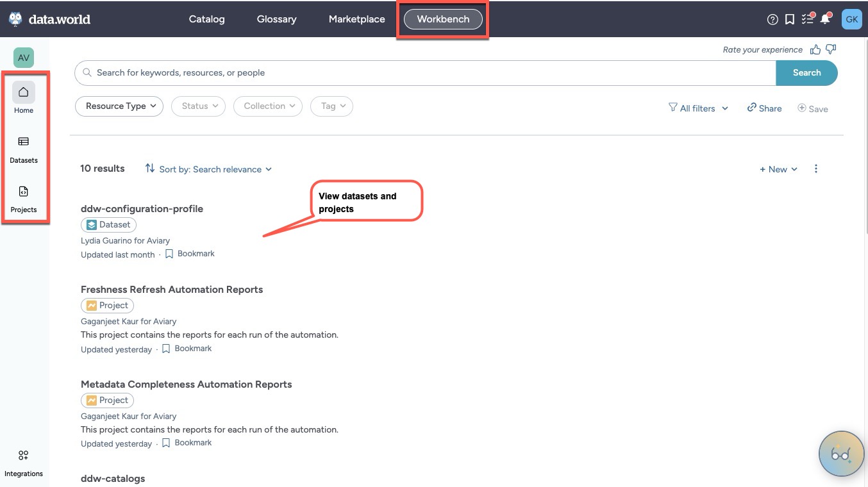Open the All filters dropdown
The width and height of the screenshot is (868, 487).
(698, 108)
